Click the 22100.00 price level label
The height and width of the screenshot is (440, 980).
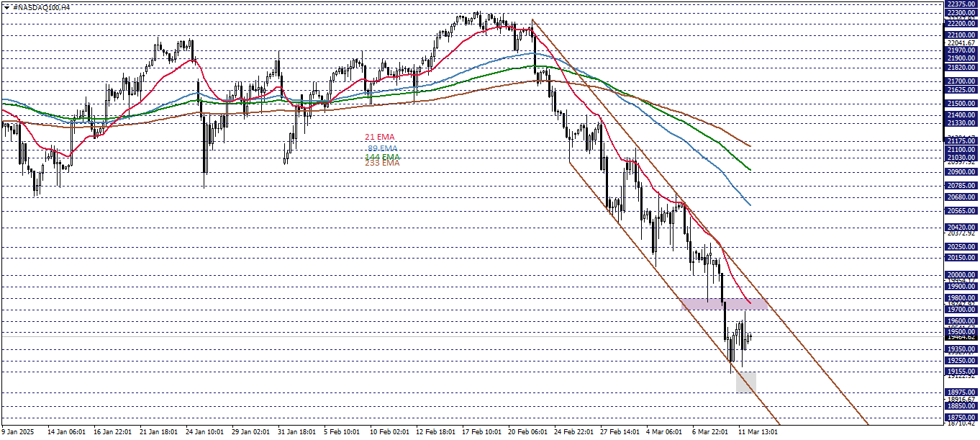coord(961,35)
